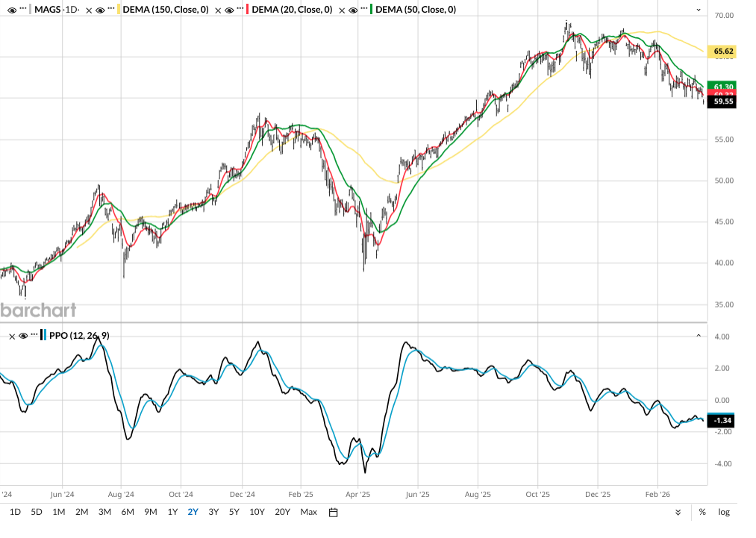Click the gray MAGS series color swatch

[x=31, y=9]
